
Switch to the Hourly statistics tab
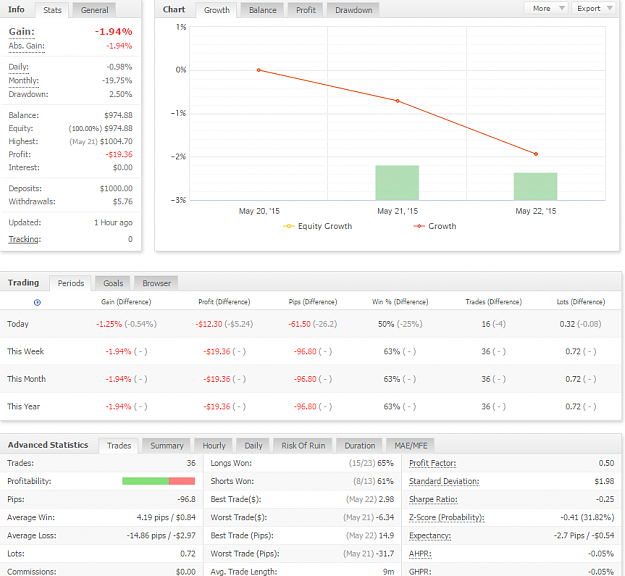tap(214, 445)
